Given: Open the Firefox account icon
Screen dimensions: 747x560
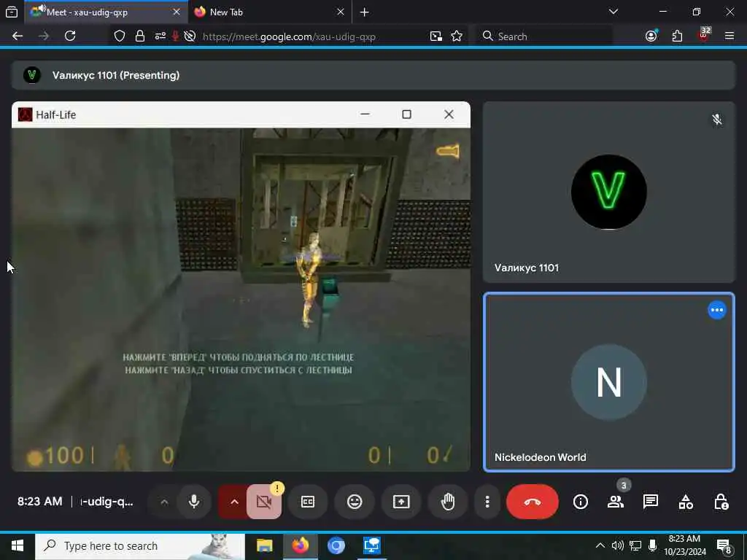Looking at the screenshot, I should pyautogui.click(x=651, y=36).
